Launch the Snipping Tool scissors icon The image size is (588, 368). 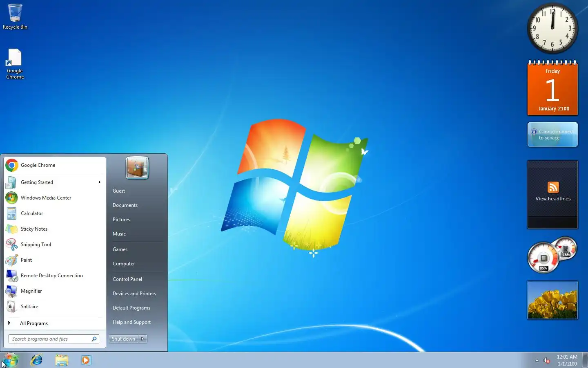tap(11, 245)
